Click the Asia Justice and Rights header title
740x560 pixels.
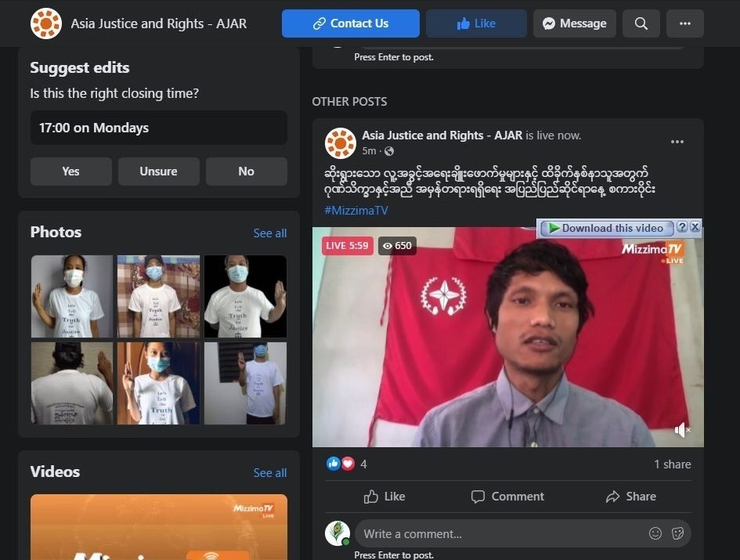pos(158,23)
